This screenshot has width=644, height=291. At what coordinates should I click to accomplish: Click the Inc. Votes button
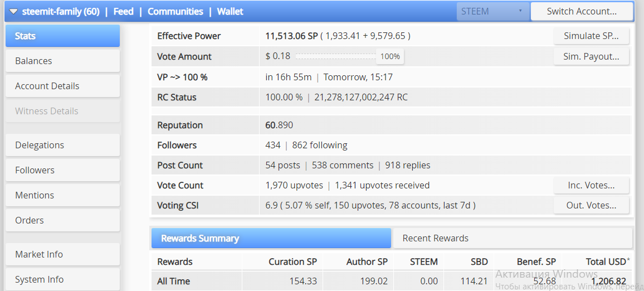point(591,186)
